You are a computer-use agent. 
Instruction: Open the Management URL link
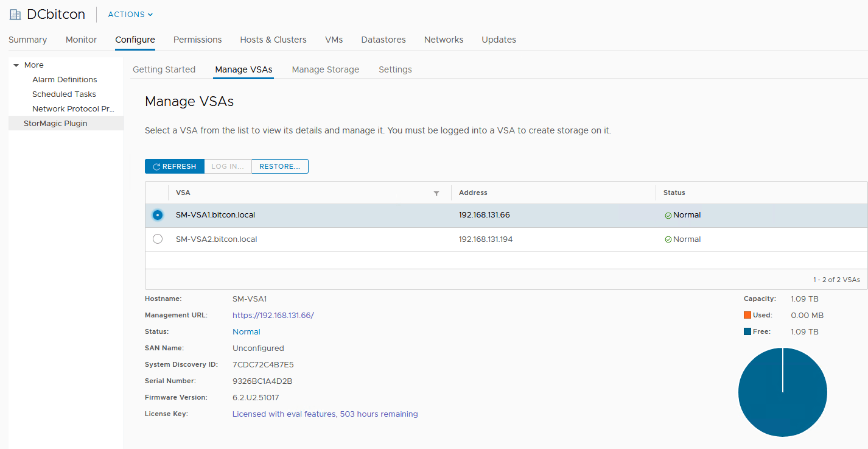pos(273,315)
